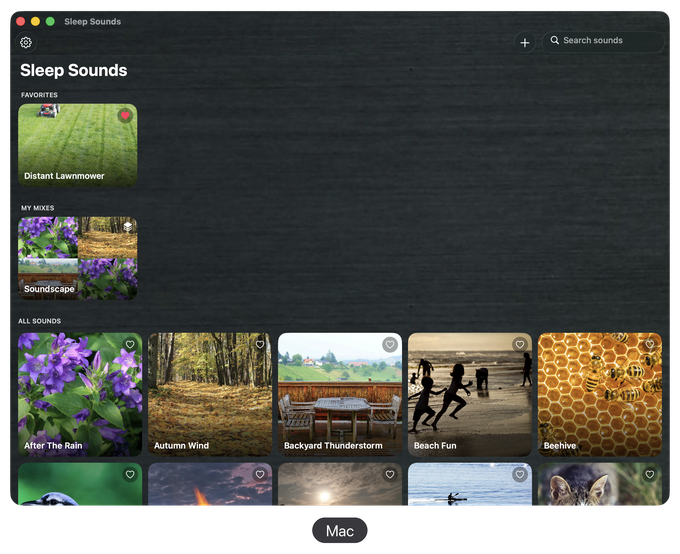
Task: Play the Beach Fun card
Action: pos(470,394)
